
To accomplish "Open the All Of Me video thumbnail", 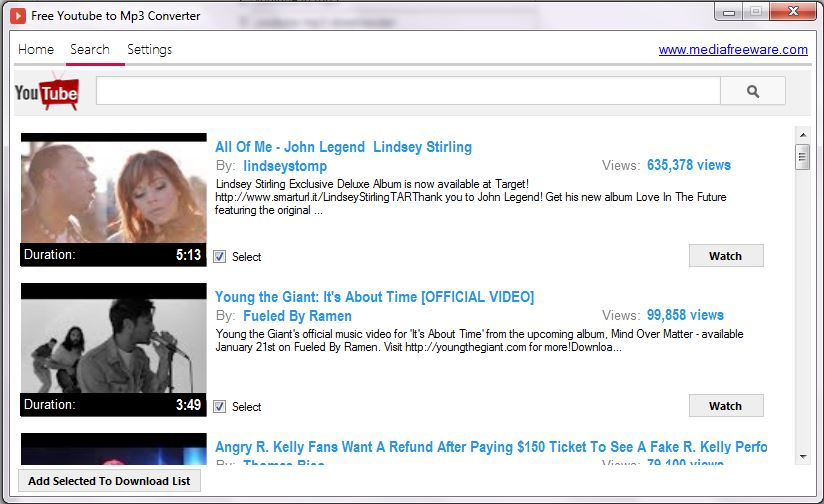I will point(114,188).
